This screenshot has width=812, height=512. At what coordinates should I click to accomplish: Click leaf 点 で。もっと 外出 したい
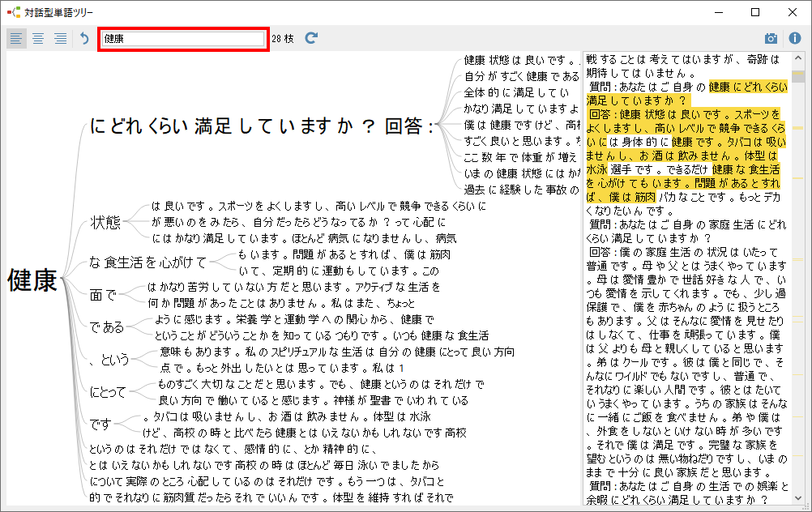(282, 368)
